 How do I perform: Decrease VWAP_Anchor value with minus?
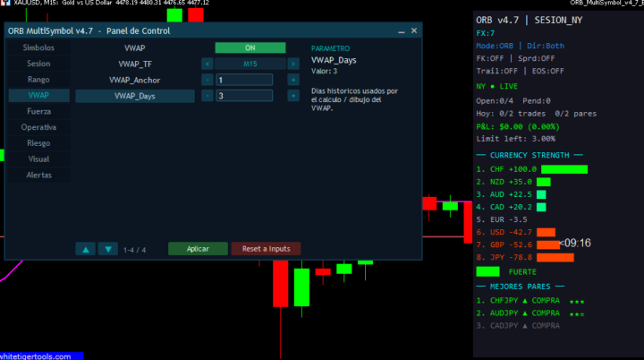tap(207, 80)
